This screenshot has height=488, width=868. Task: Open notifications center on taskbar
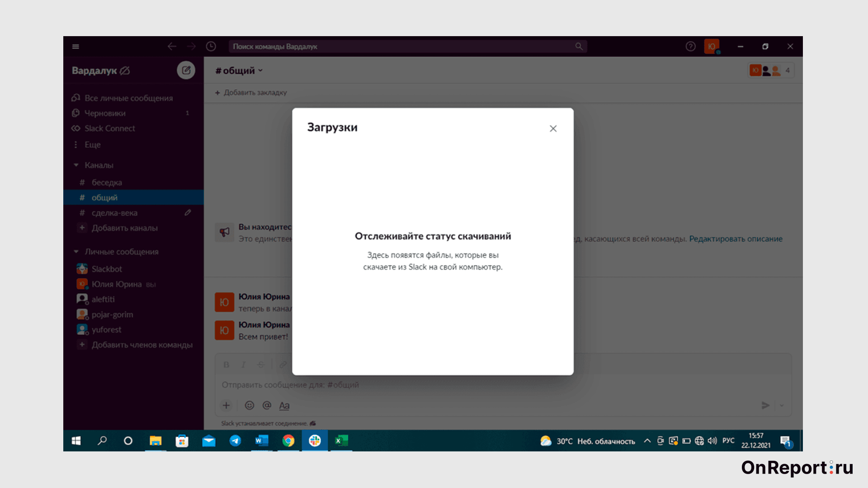click(x=786, y=441)
